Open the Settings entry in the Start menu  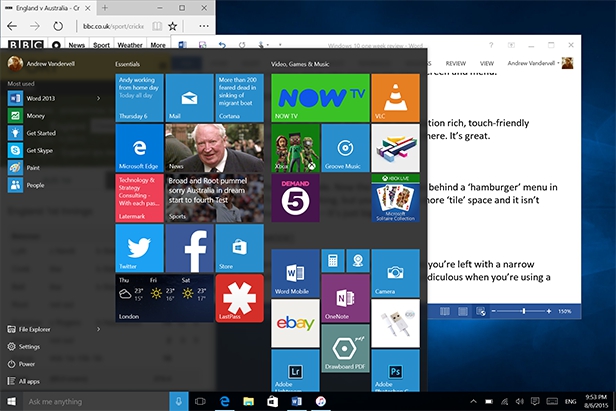coord(30,346)
